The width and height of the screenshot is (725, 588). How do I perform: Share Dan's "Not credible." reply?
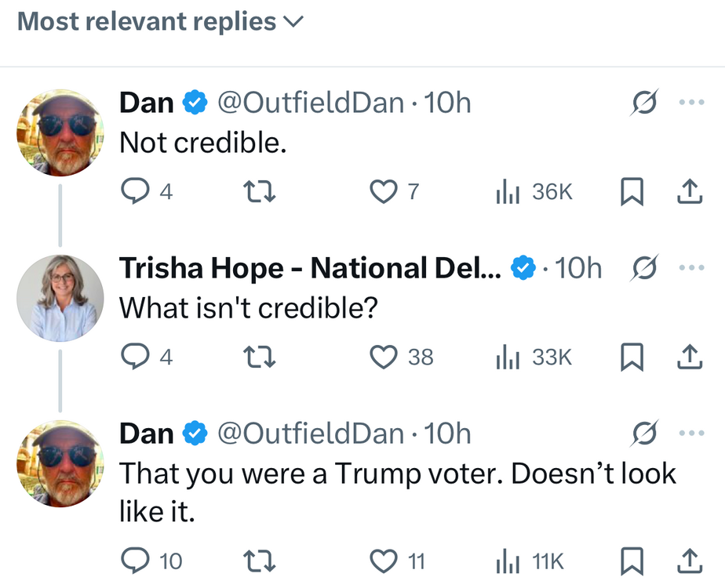pos(687,191)
